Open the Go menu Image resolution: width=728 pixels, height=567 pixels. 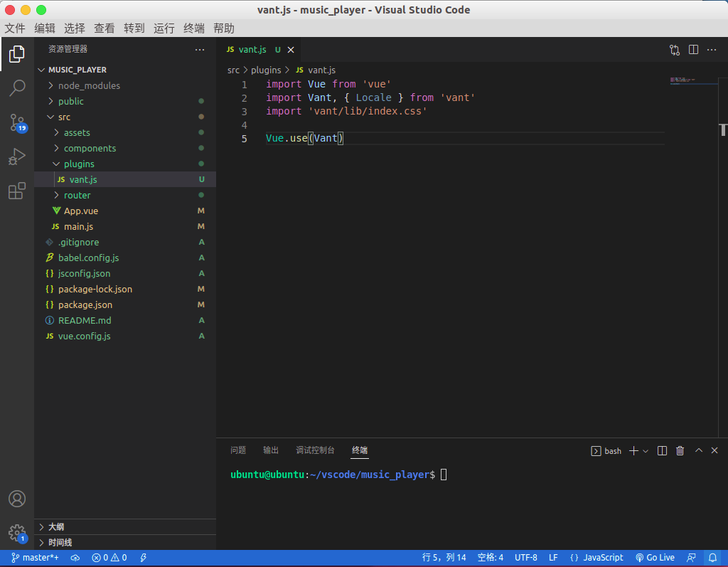[x=134, y=28]
